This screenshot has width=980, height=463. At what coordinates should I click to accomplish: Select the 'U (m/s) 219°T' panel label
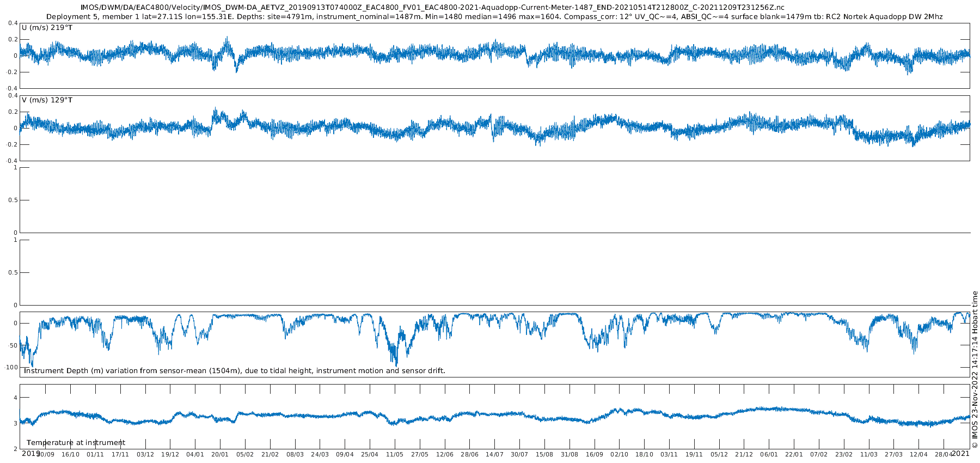point(47,28)
